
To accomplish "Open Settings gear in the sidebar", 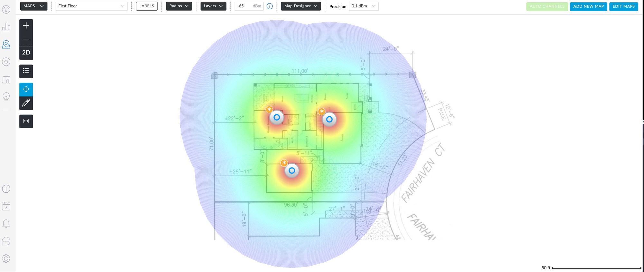I will point(6,258).
